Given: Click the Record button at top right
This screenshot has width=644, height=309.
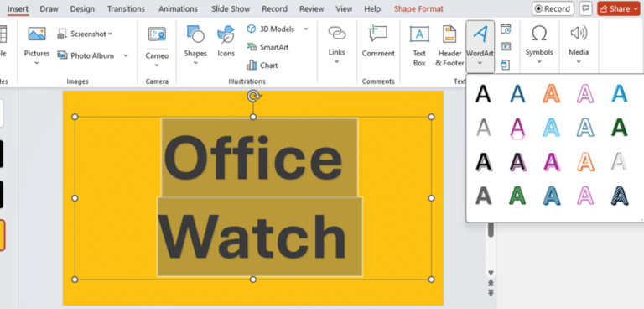Looking at the screenshot, I should (553, 8).
